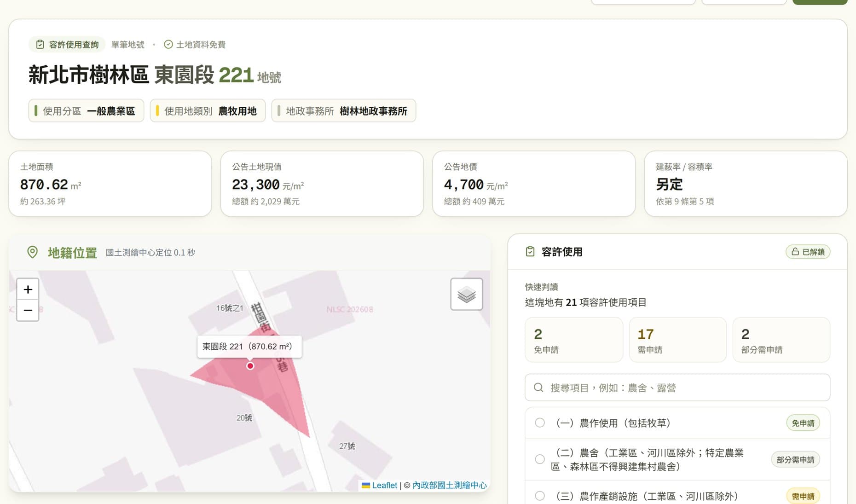The width and height of the screenshot is (856, 504).
Task: Click the 公告地價 4,700 card
Action: coord(534,184)
